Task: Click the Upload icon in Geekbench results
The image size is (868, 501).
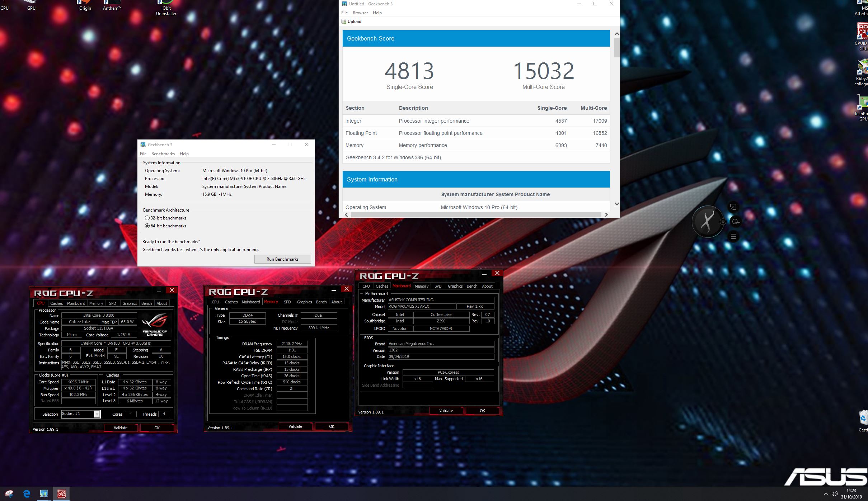Action: [x=344, y=22]
